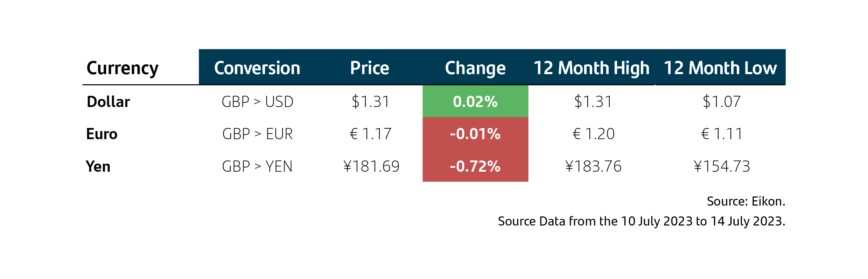
Task: Click the GBP > YEN conversion cell
Action: click(x=257, y=166)
